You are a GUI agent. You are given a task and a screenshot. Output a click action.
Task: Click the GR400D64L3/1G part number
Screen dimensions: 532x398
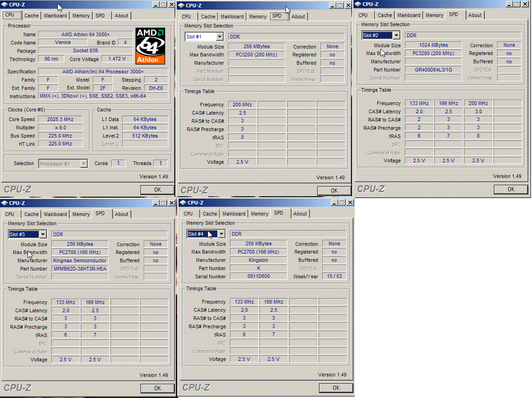click(x=433, y=70)
